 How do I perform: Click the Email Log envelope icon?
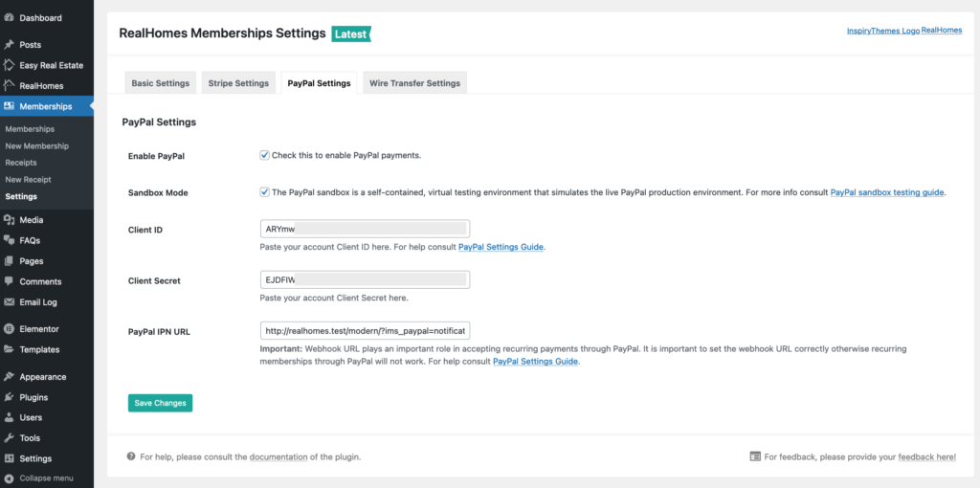pos(9,302)
